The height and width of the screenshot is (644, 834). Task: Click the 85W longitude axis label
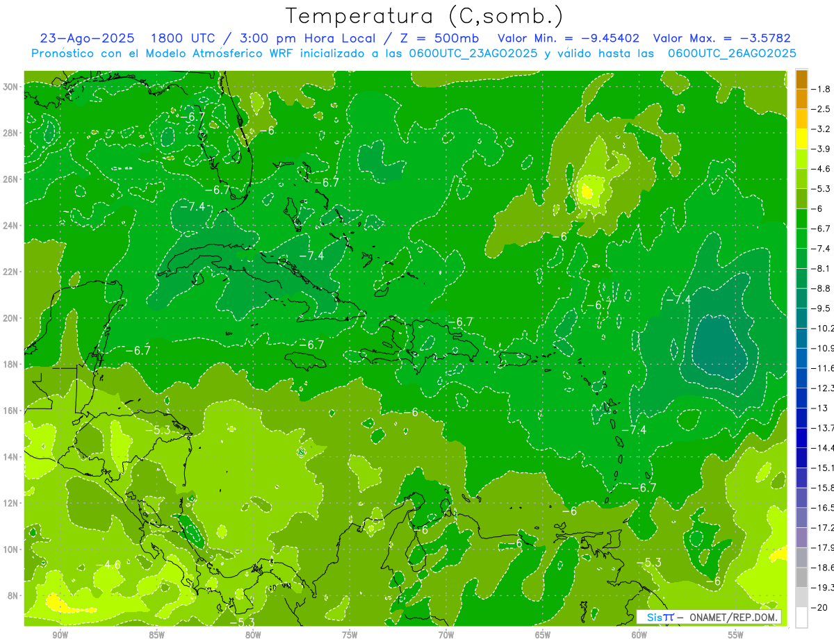[x=156, y=635]
